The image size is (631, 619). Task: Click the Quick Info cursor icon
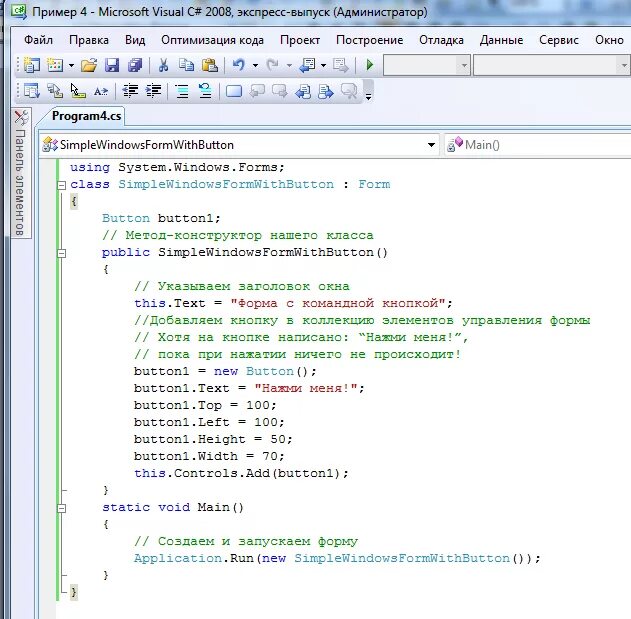pos(78,91)
